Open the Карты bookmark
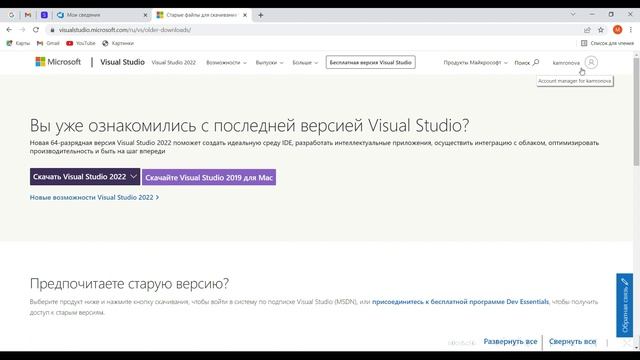 (x=18, y=43)
